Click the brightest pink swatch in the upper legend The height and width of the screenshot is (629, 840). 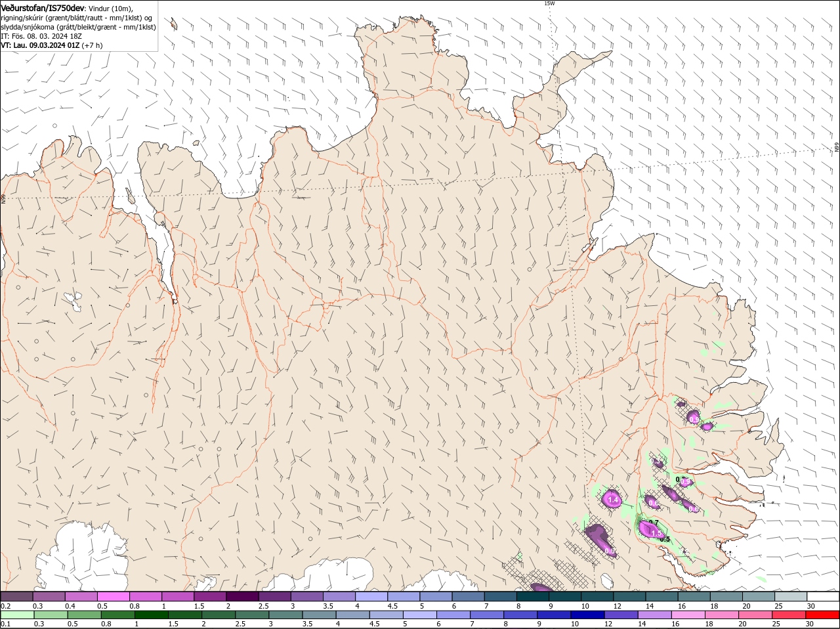[x=113, y=597]
